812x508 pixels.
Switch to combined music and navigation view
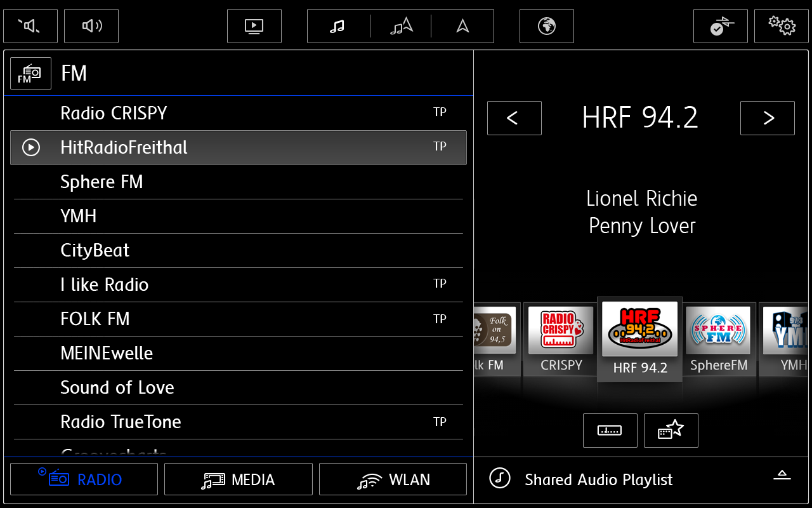tap(401, 26)
